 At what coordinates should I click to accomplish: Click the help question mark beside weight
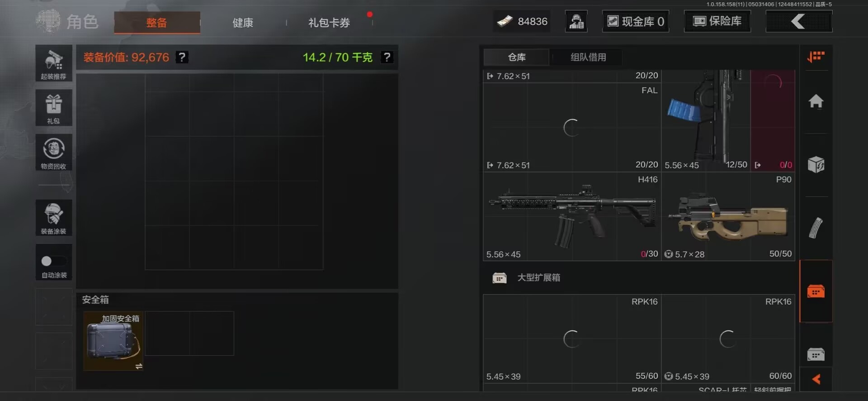coord(387,57)
